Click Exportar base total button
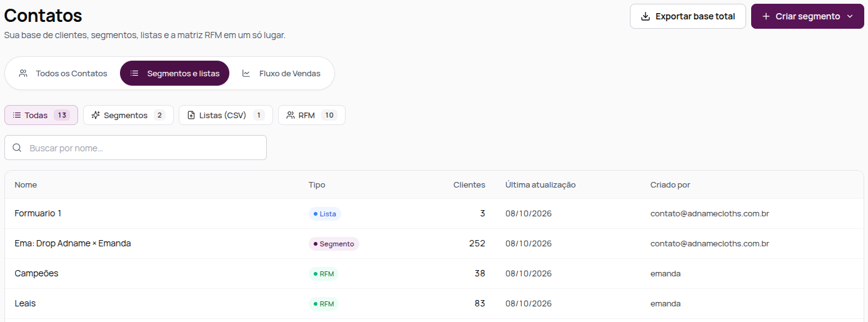This screenshot has height=322, width=868. point(688,16)
